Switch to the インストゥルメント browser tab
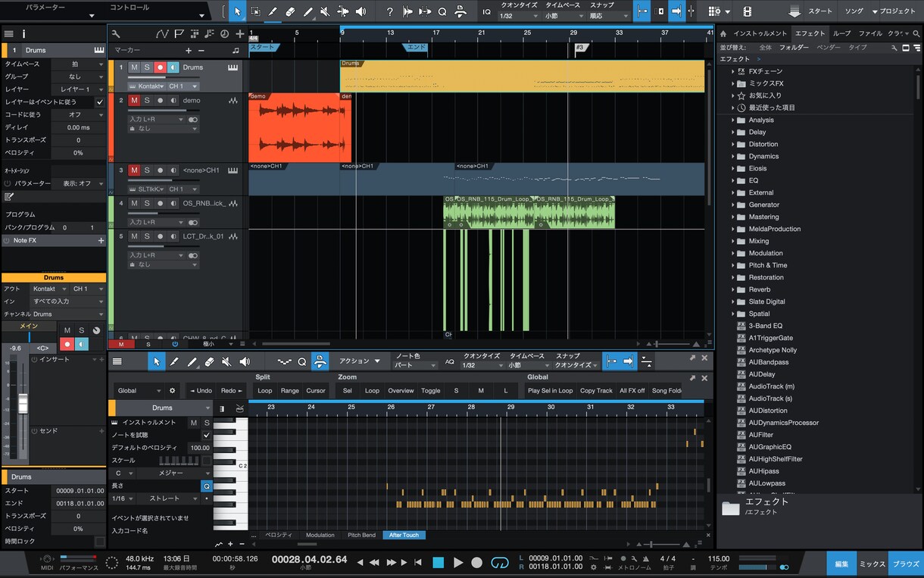The image size is (924, 578). click(x=760, y=33)
